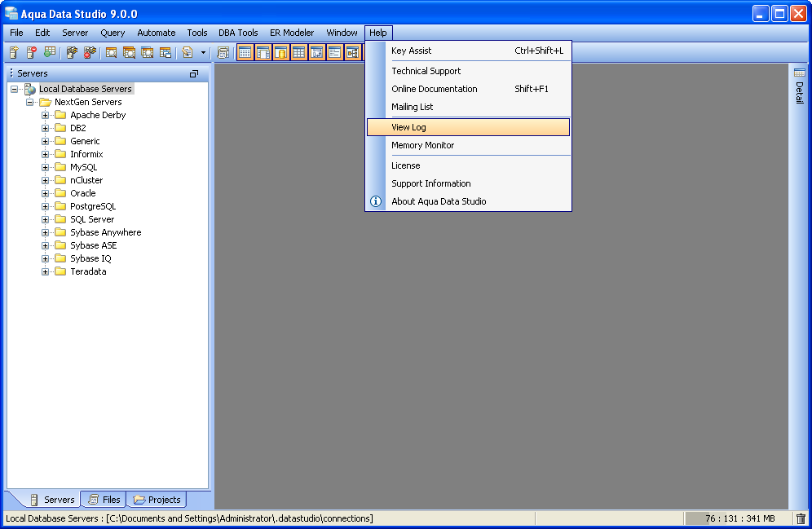Toggle the highlighted plain grid button

299,52
